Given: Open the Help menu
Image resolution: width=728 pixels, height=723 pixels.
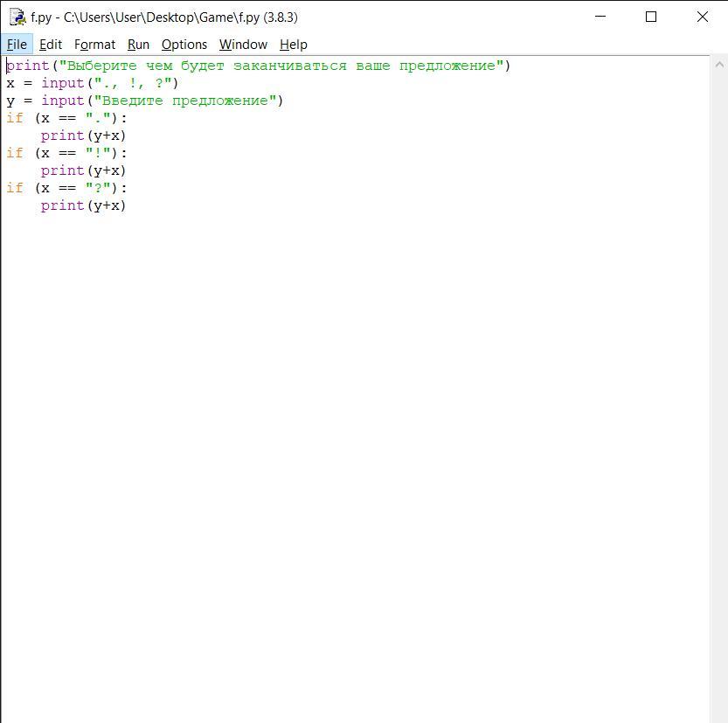Looking at the screenshot, I should pos(294,45).
